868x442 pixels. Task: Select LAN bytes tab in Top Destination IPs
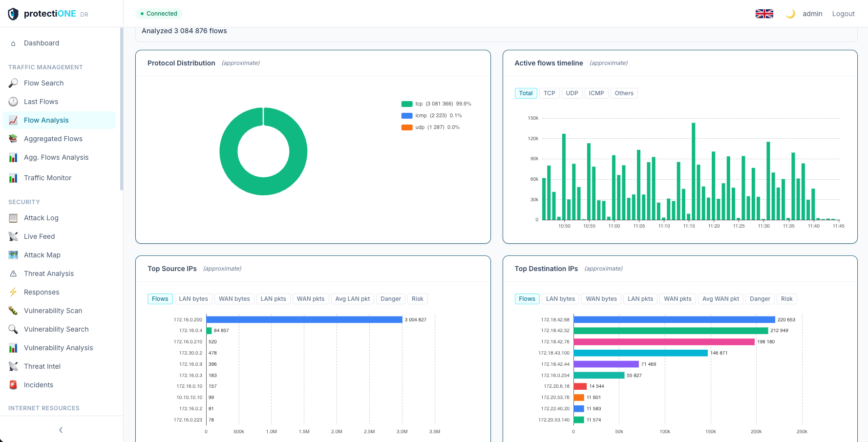pyautogui.click(x=560, y=299)
